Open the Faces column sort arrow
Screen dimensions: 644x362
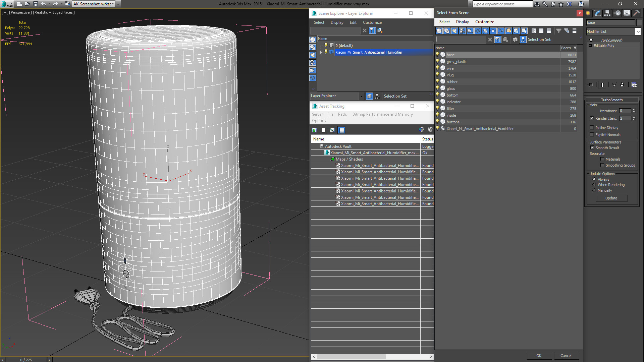coord(575,48)
